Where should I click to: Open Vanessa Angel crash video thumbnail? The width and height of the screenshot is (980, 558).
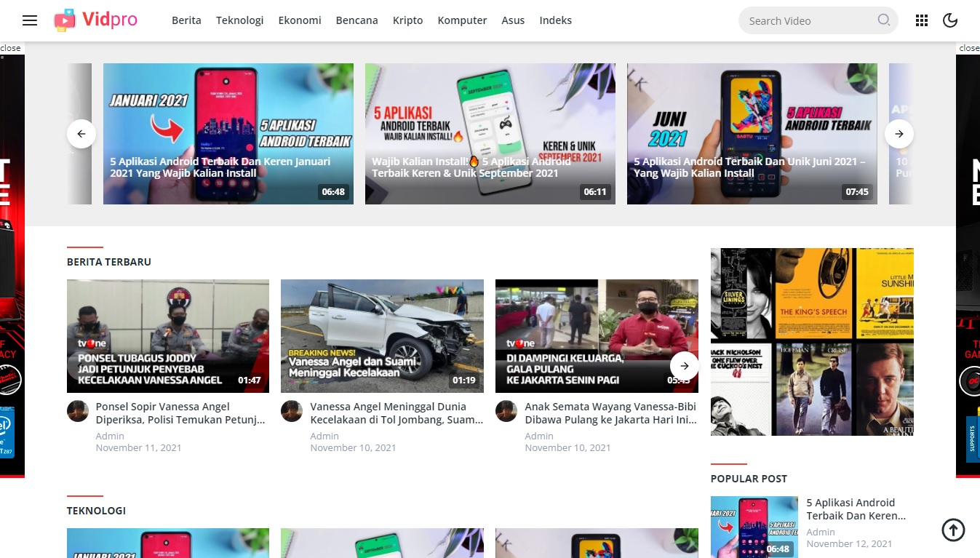[x=382, y=336]
